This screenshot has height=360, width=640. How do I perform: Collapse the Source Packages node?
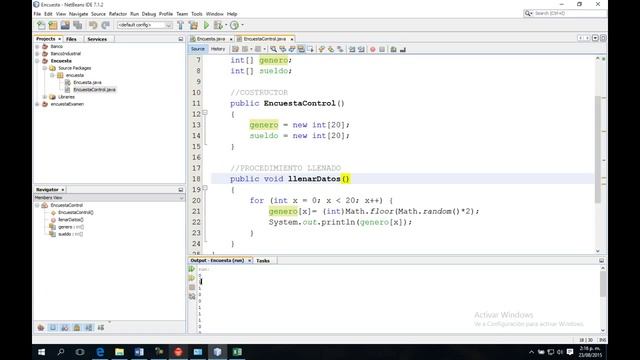[45, 68]
